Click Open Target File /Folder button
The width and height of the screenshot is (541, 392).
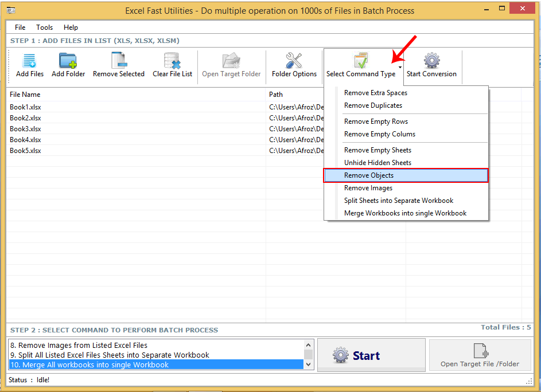click(480, 355)
